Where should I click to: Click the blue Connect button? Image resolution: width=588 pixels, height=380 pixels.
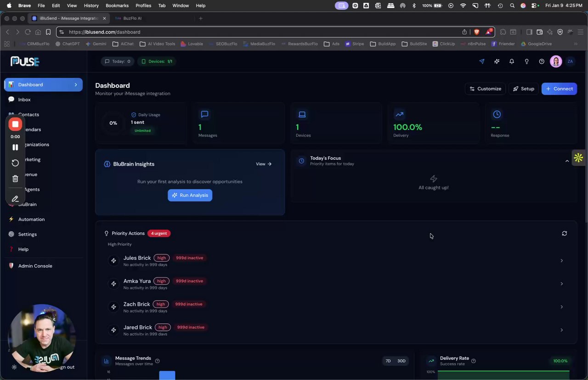click(x=559, y=89)
